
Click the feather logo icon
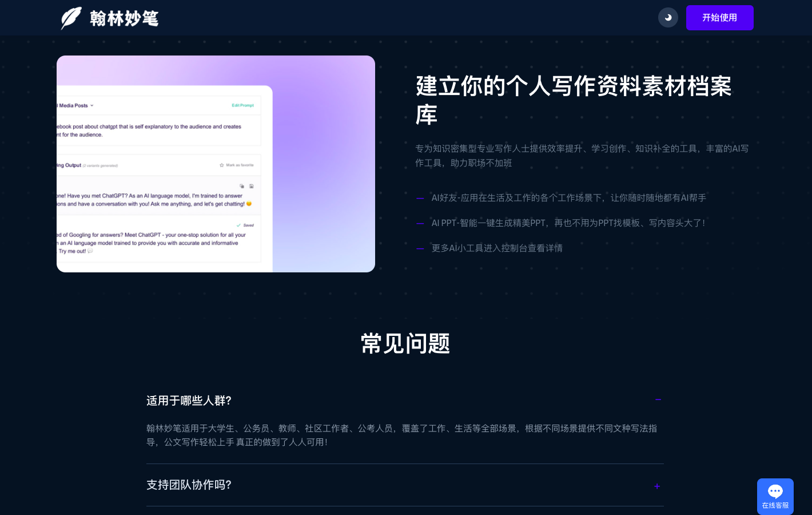pyautogui.click(x=71, y=18)
